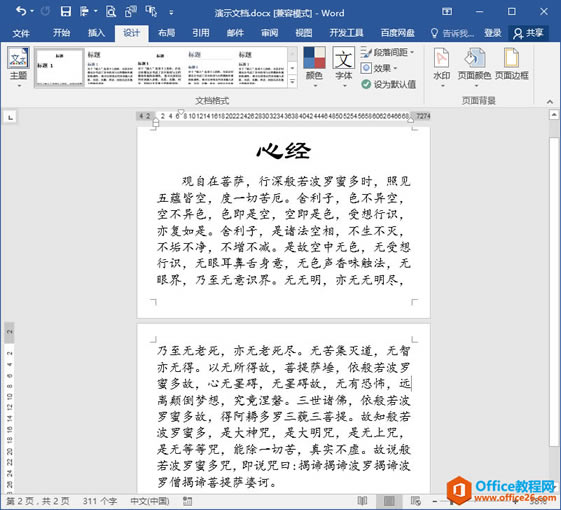Screen dimensions: 561x510
Task: Open the Themes (主题) gallery
Action: (18, 67)
